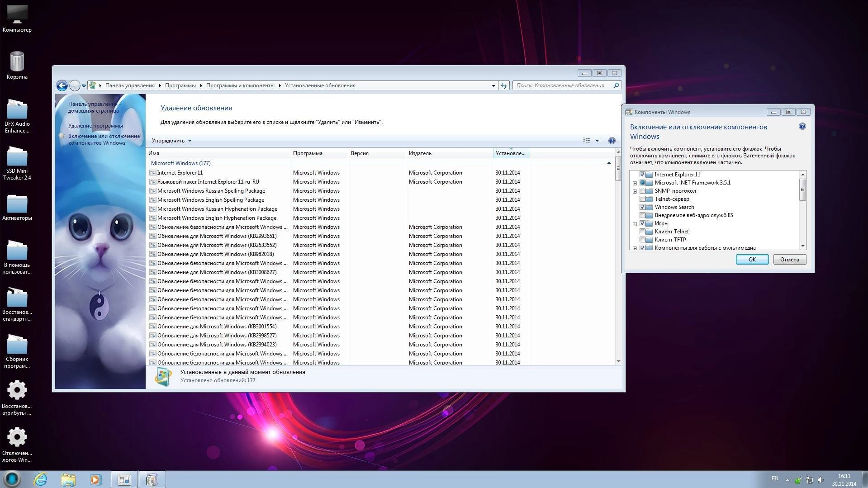The image size is (868, 488).
Task: Launch the Восстановить атрибуты gear icon
Action: 17,398
